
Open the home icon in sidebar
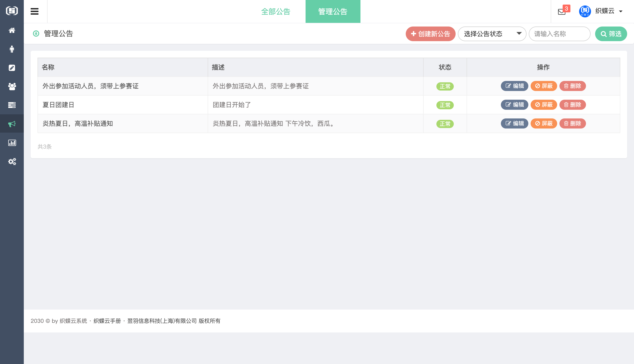click(12, 30)
